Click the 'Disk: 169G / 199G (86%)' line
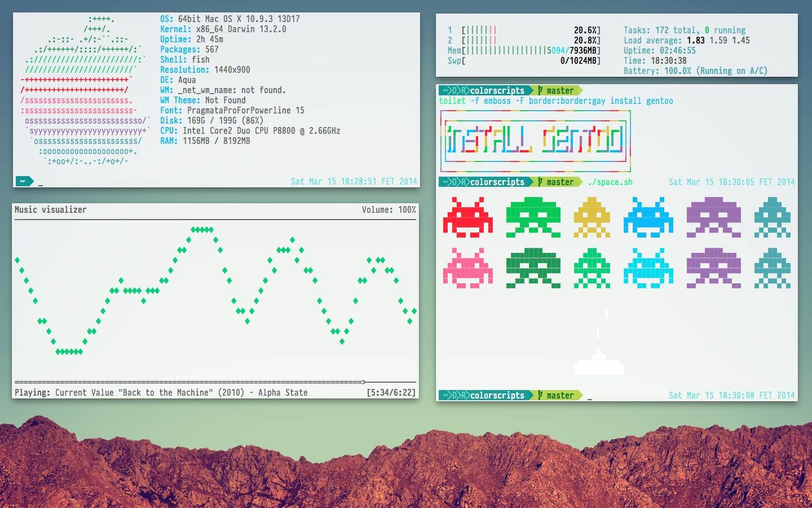Image resolution: width=812 pixels, height=508 pixels. click(212, 120)
